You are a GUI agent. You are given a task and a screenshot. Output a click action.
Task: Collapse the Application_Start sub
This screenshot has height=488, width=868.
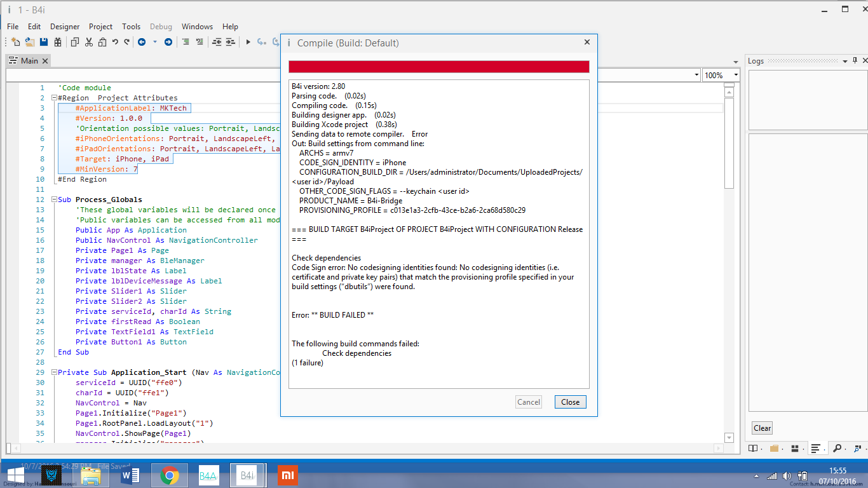(54, 372)
